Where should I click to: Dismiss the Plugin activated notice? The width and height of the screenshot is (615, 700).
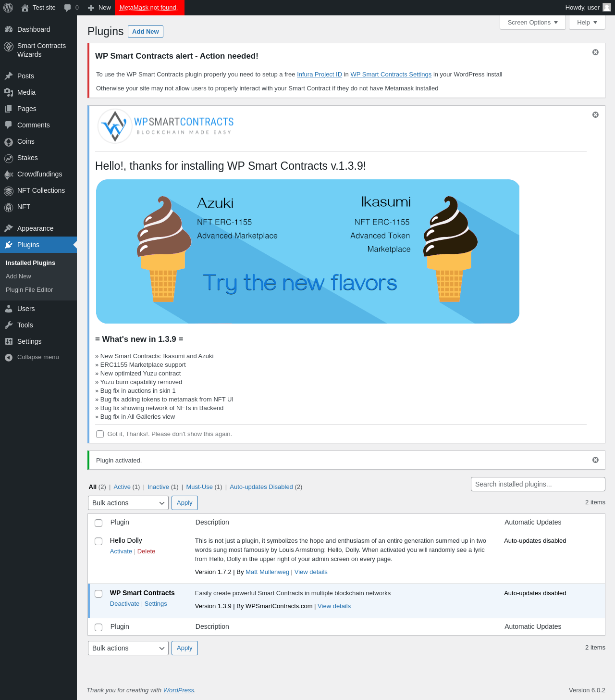595,460
